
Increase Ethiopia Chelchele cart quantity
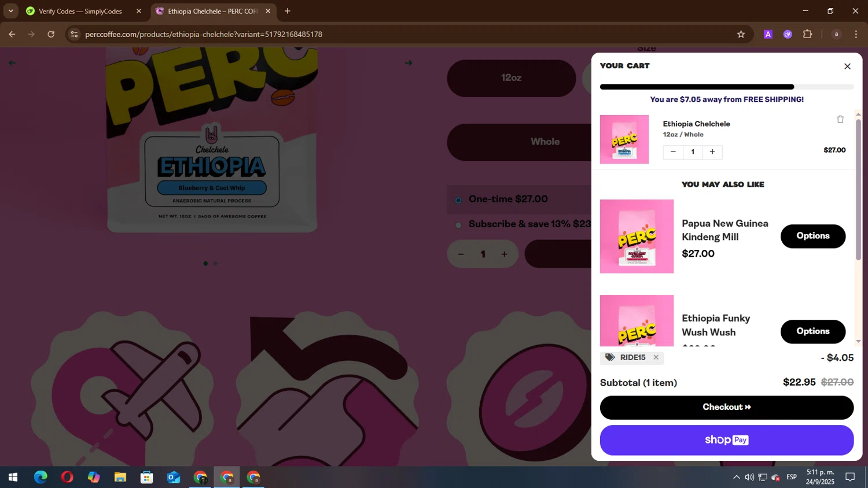pyautogui.click(x=712, y=151)
